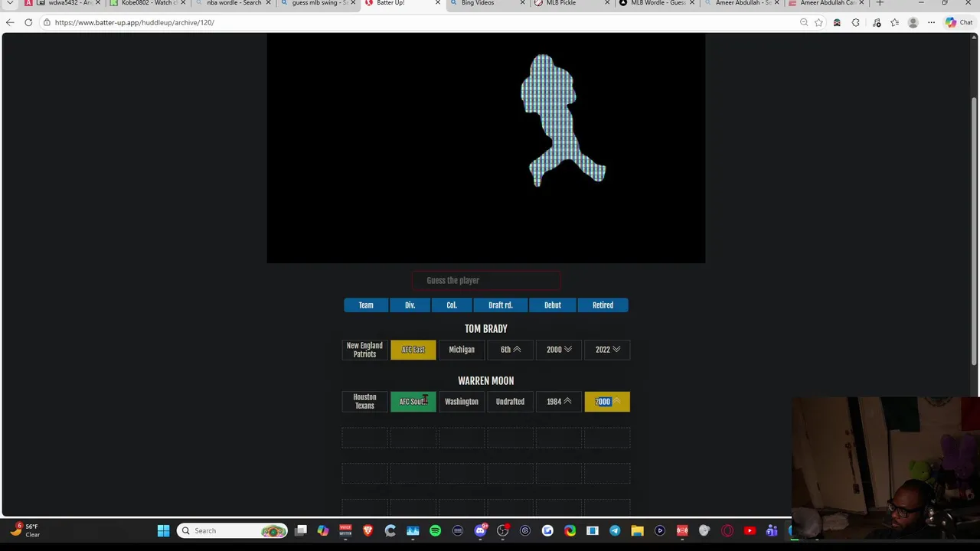Open the favorites list icon

pyautogui.click(x=894, y=22)
